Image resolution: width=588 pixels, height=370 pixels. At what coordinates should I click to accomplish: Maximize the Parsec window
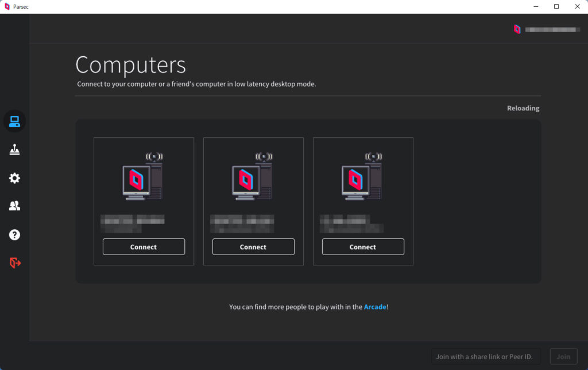pos(556,7)
